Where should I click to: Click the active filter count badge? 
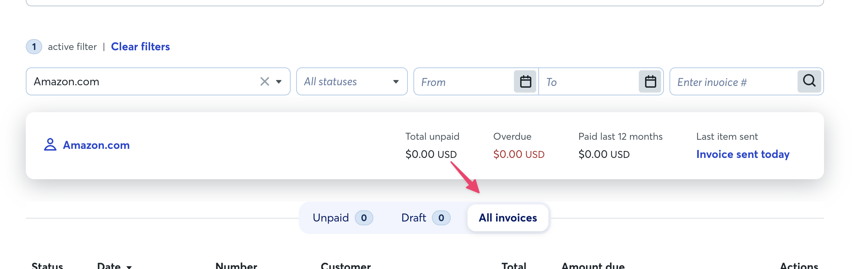click(x=34, y=46)
